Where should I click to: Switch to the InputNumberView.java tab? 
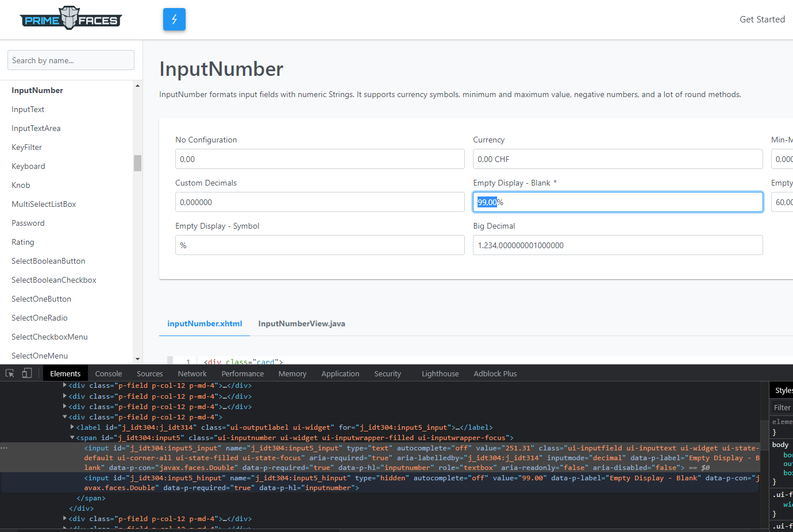[301, 323]
